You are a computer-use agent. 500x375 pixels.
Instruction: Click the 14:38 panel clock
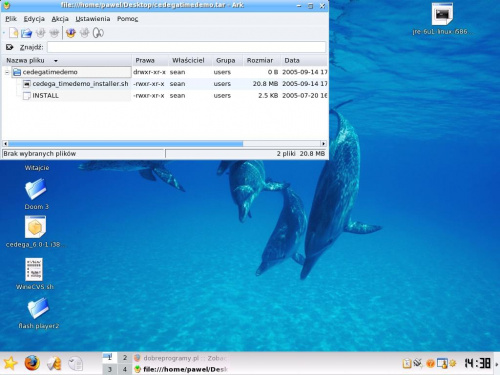(x=477, y=363)
